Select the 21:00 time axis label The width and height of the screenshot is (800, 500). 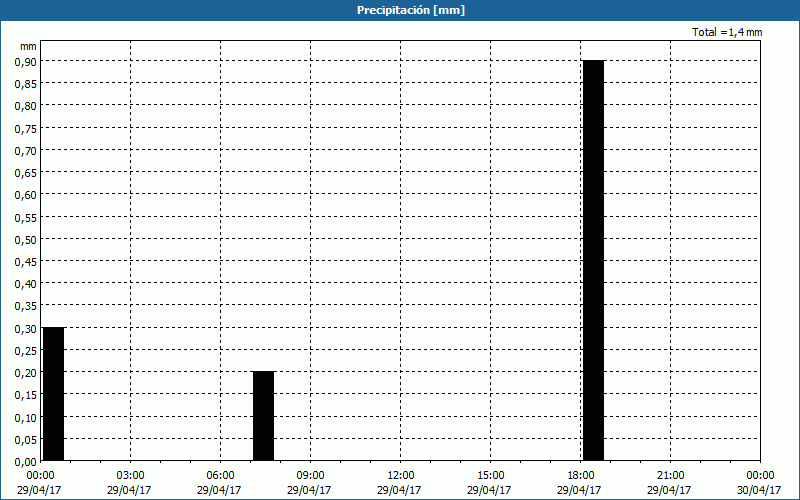pyautogui.click(x=670, y=476)
